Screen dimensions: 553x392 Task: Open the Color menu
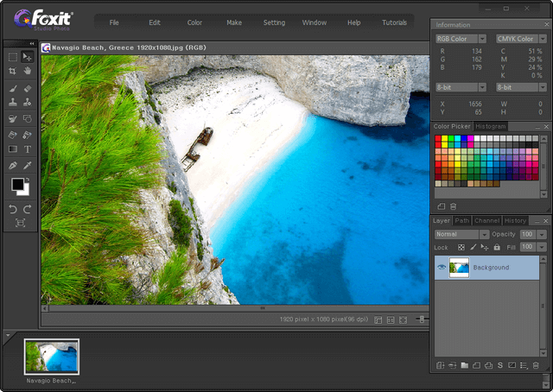click(195, 22)
